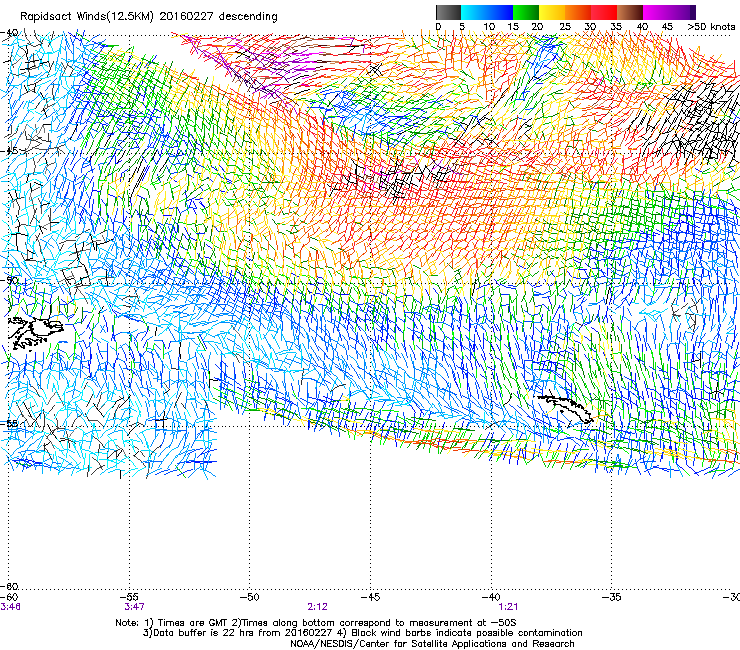Image resolution: width=740 pixels, height=650 pixels.
Task: Click the gray 0-5 knots legend swatch
Action: point(448,12)
